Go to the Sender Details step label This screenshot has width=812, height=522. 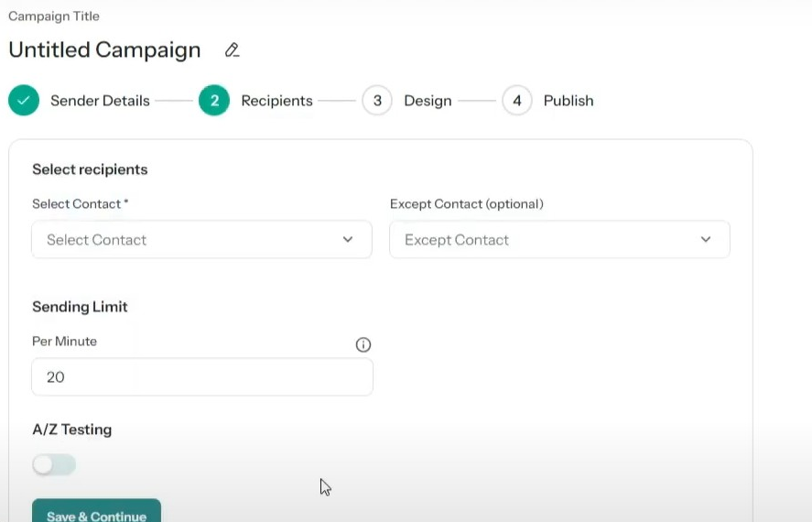(x=100, y=101)
